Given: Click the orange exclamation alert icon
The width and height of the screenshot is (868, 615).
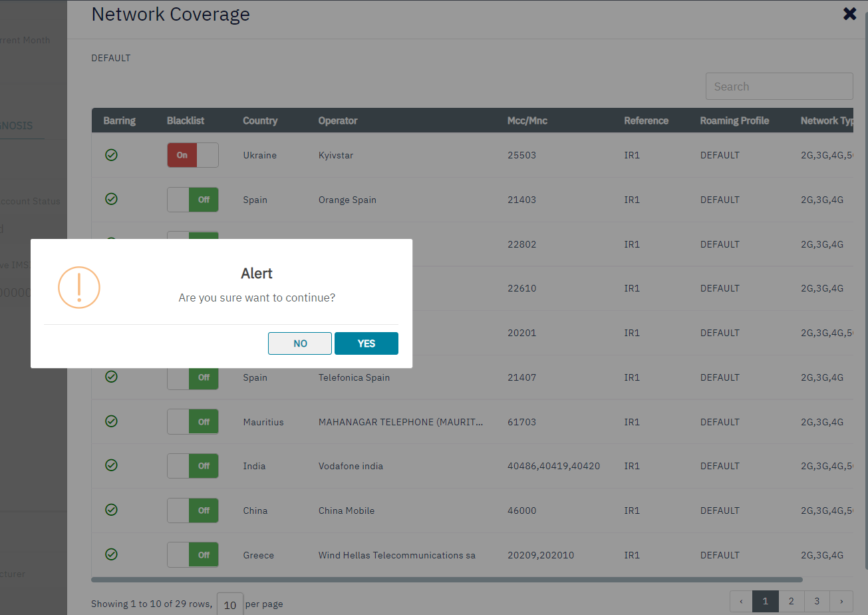Looking at the screenshot, I should tap(79, 288).
